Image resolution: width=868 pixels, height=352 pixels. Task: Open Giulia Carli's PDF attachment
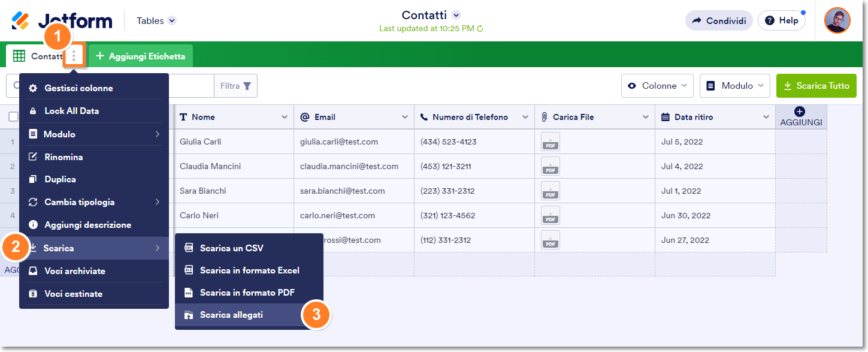pos(551,142)
